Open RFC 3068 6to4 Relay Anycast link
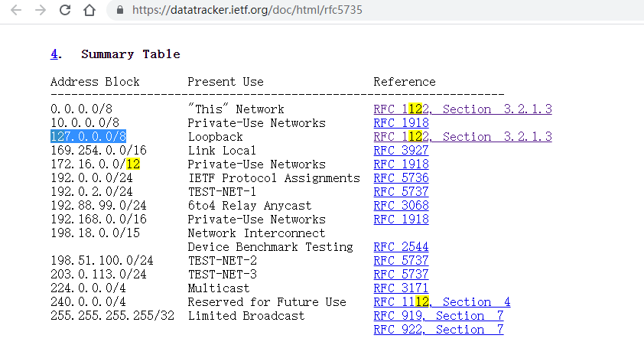 pos(401,205)
